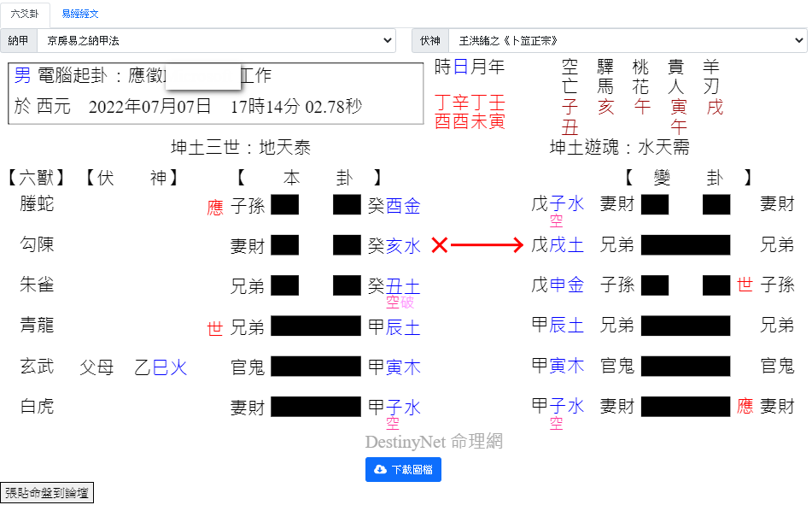Click the blue 男 gender link

tap(22, 76)
